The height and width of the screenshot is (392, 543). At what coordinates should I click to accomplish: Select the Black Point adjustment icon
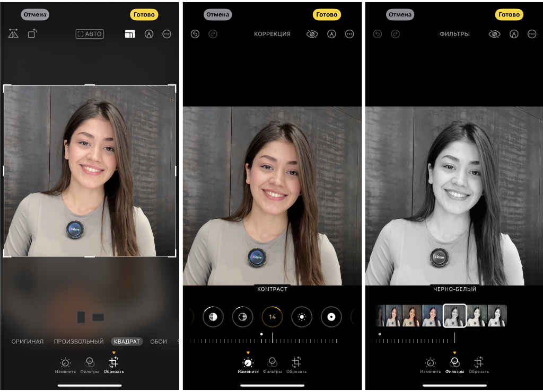tap(331, 317)
